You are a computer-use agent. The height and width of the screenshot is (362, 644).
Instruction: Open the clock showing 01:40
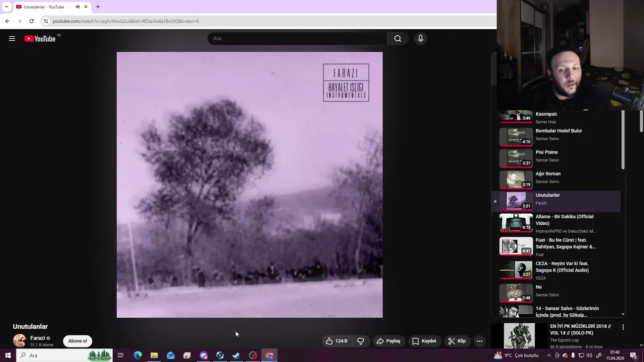(615, 355)
